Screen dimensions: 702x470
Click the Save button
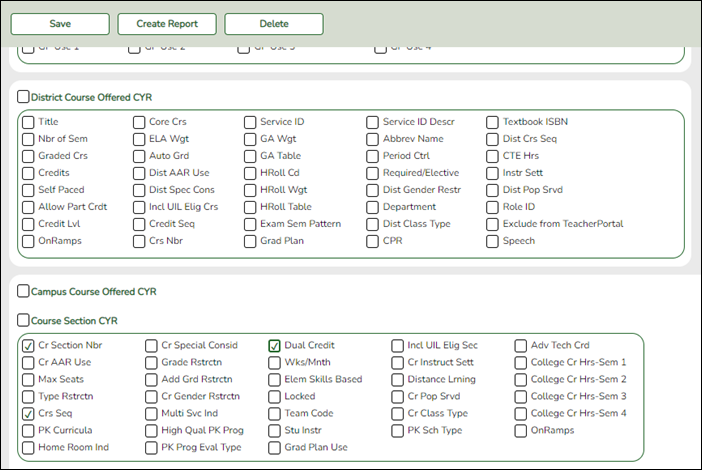click(60, 24)
